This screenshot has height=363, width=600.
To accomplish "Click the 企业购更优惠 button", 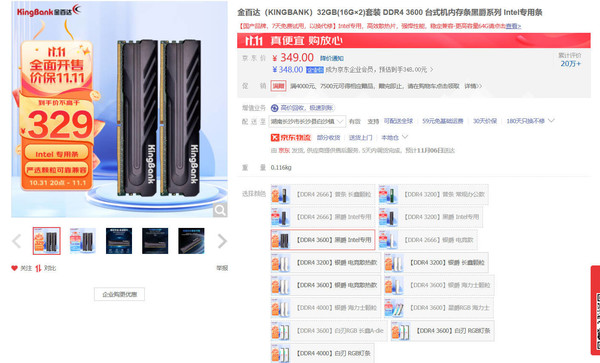I will tap(119, 294).
